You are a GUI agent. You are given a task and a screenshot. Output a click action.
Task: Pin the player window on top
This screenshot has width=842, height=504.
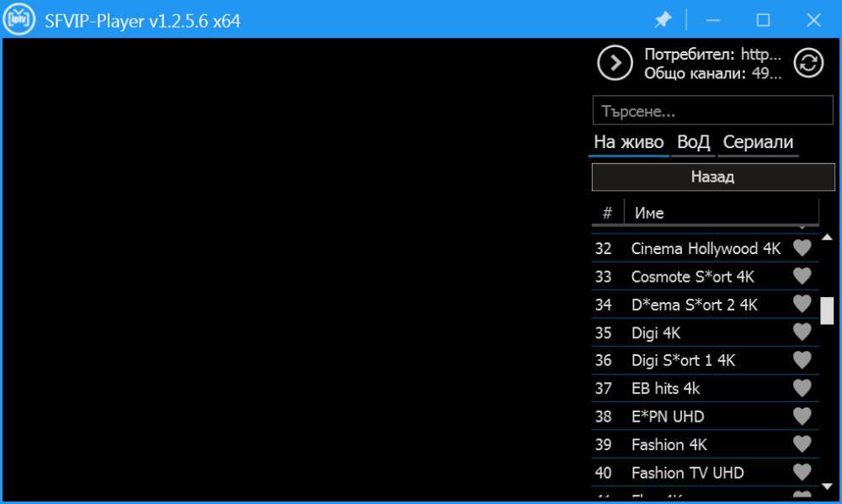[x=663, y=20]
